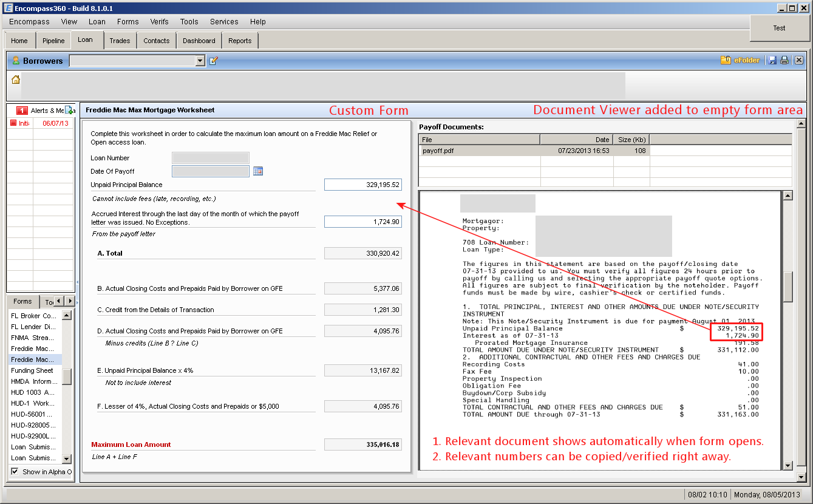The height and width of the screenshot is (504, 813).
Task: Sort documents by Date column header
Action: [x=577, y=140]
